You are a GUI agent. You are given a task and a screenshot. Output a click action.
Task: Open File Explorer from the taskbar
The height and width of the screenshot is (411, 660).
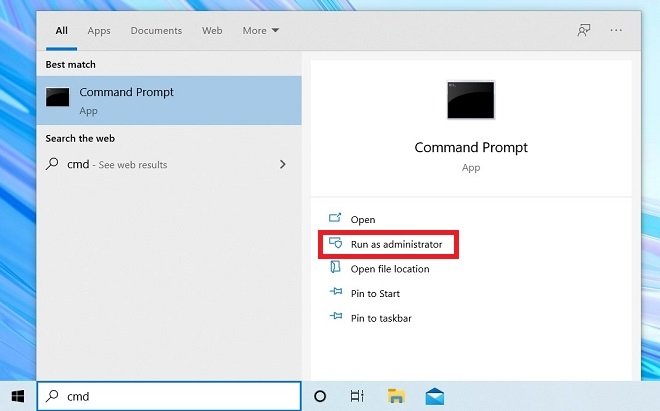tap(396, 396)
